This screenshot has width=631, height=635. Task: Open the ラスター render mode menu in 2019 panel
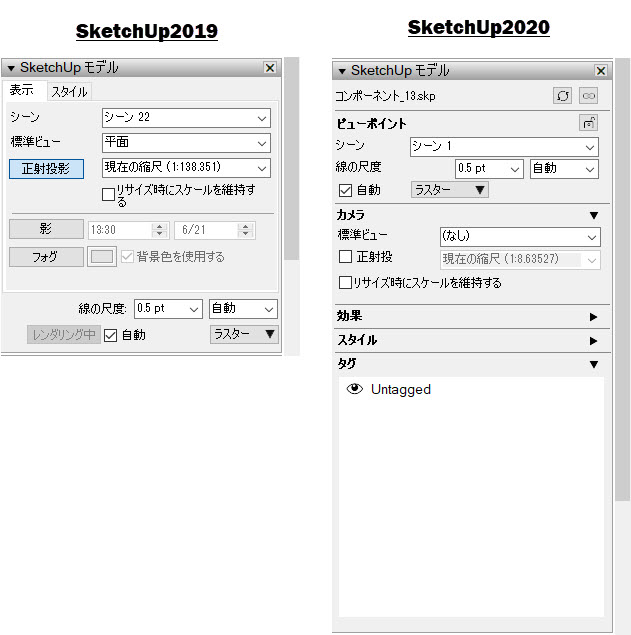point(244,335)
